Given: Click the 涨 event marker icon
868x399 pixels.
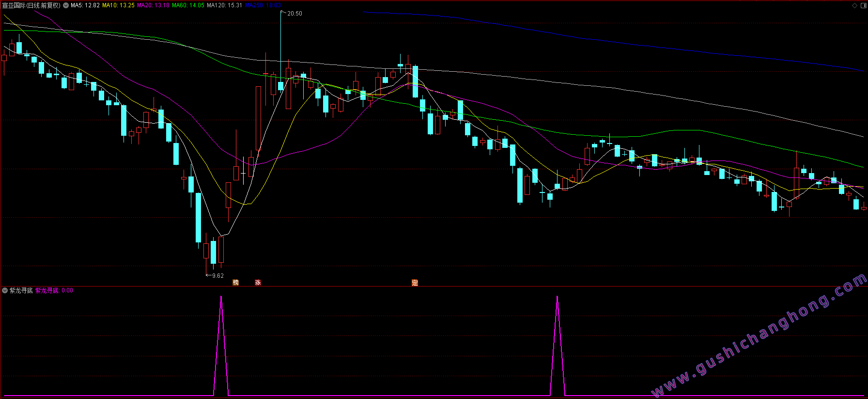Looking at the screenshot, I should (258, 283).
